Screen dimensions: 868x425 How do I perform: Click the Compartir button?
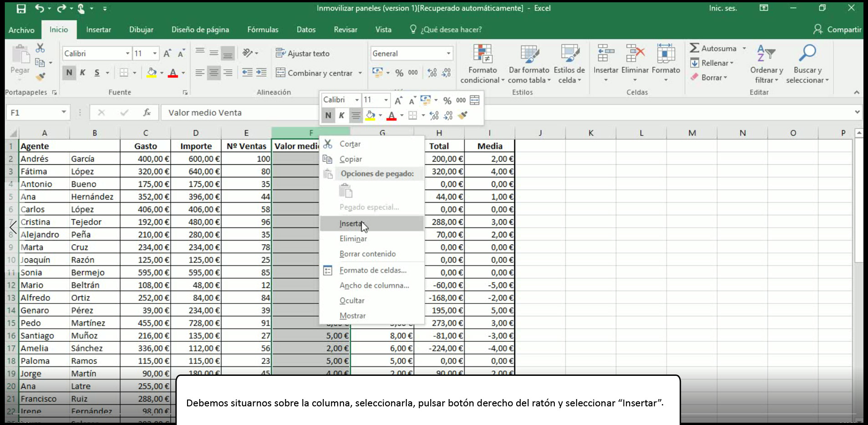(837, 30)
